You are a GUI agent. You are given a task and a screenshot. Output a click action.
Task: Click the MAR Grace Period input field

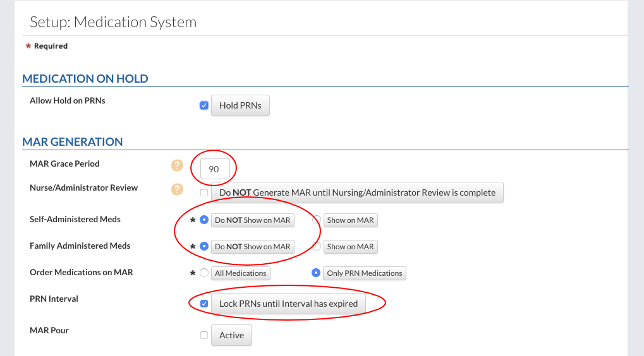coord(215,169)
